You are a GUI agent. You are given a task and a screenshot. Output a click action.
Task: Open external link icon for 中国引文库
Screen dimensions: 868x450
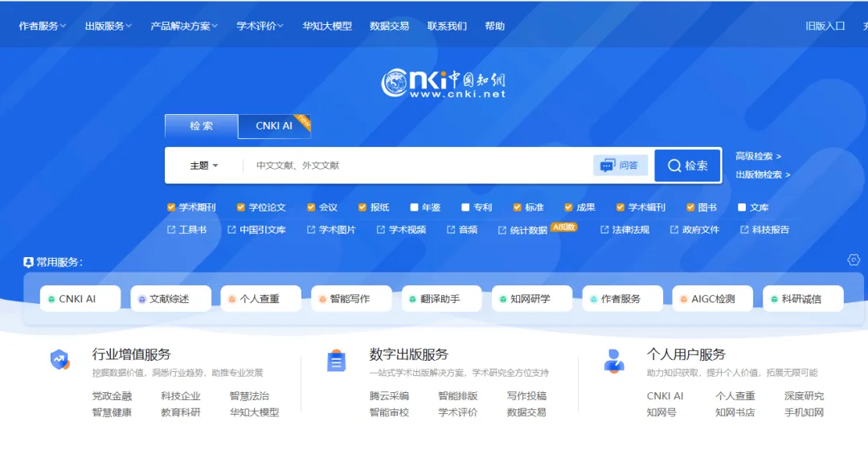(231, 230)
